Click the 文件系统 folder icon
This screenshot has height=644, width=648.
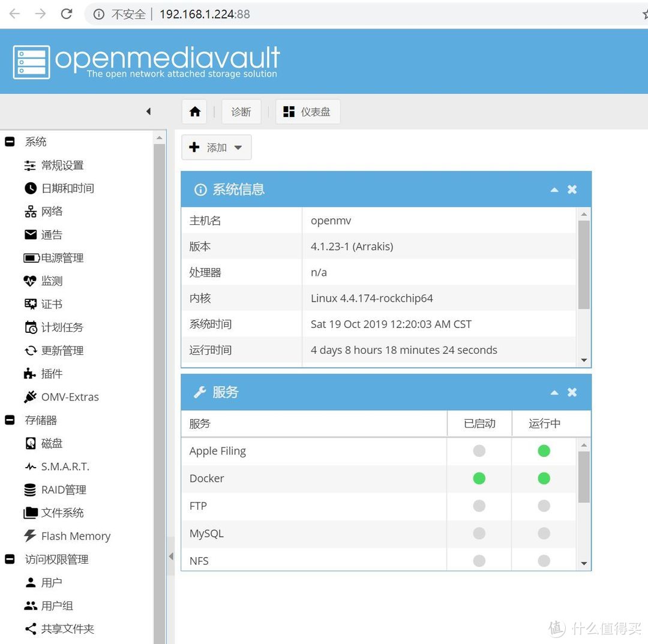point(31,513)
